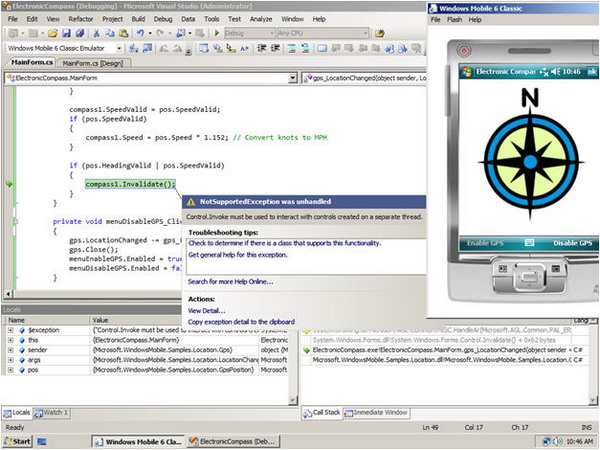Open the Windows Mobile 6 Classic Emulator dropdown
The width and height of the screenshot is (600, 450).
pyautogui.click(x=119, y=48)
